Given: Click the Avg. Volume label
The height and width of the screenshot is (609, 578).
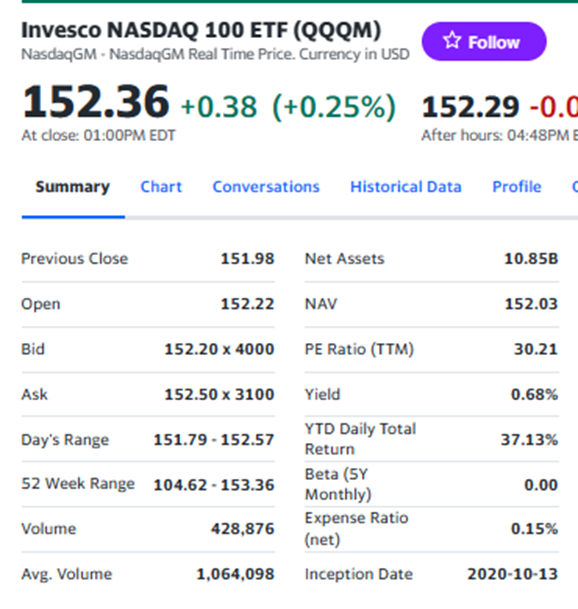Looking at the screenshot, I should [67, 574].
